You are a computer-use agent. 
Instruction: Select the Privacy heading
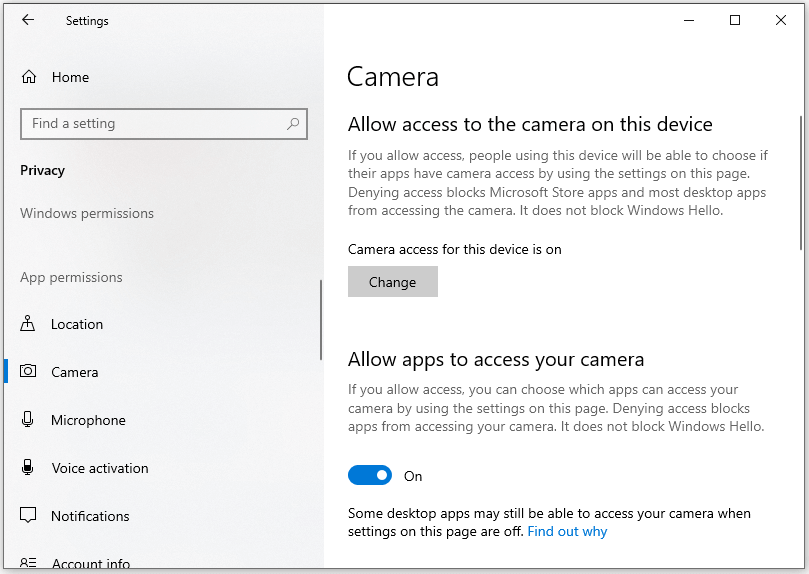click(42, 171)
